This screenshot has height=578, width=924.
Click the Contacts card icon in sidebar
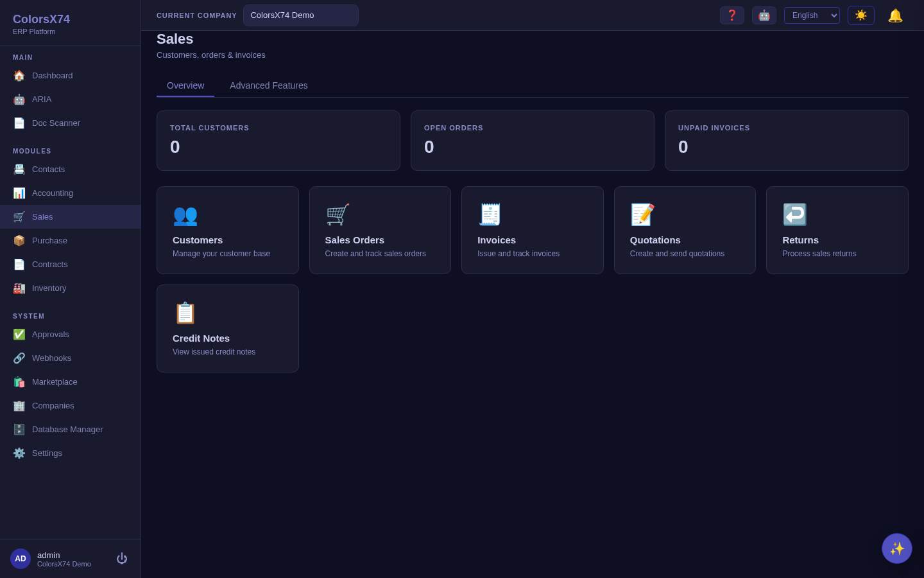tap(19, 170)
